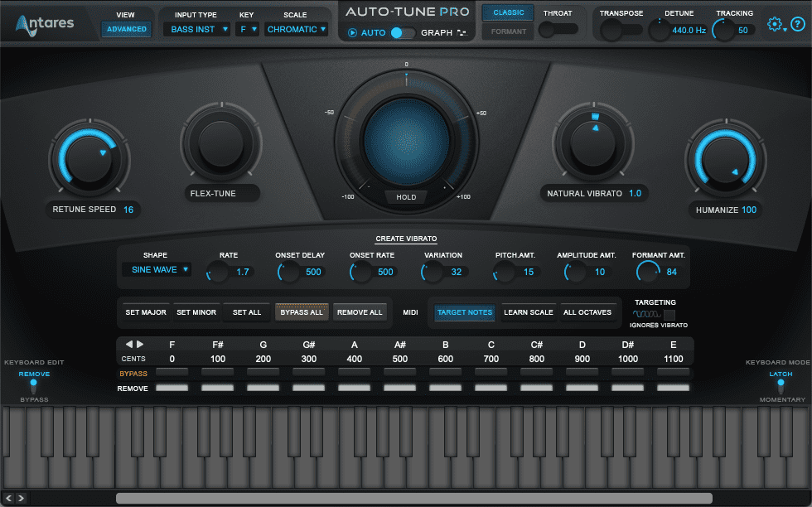Screen dimensions: 812x507
Task: Click the Tracking value 50
Action: (742, 31)
